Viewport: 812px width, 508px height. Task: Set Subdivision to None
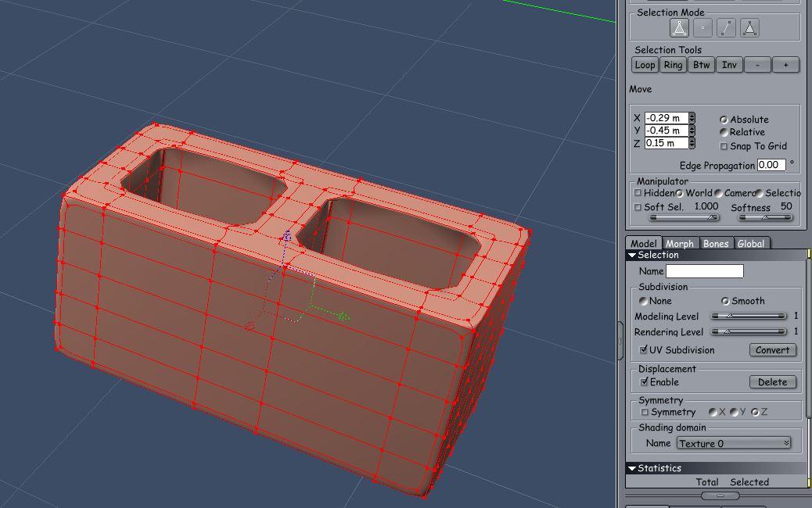pyautogui.click(x=643, y=301)
